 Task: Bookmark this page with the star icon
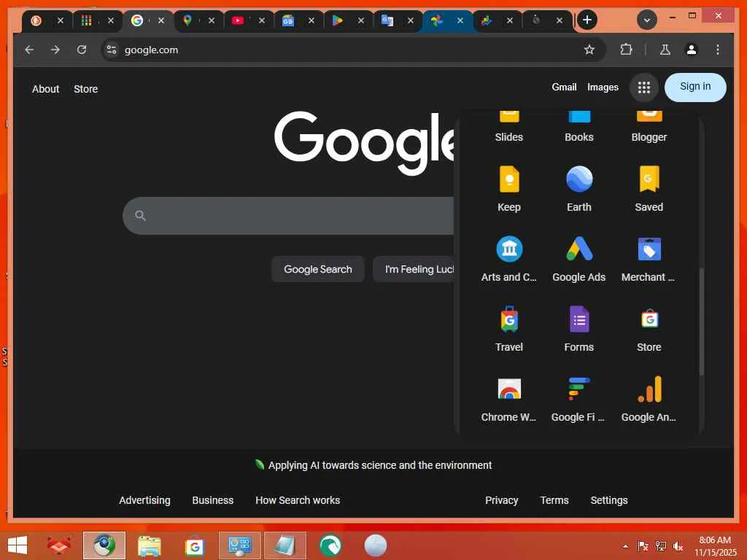(589, 50)
